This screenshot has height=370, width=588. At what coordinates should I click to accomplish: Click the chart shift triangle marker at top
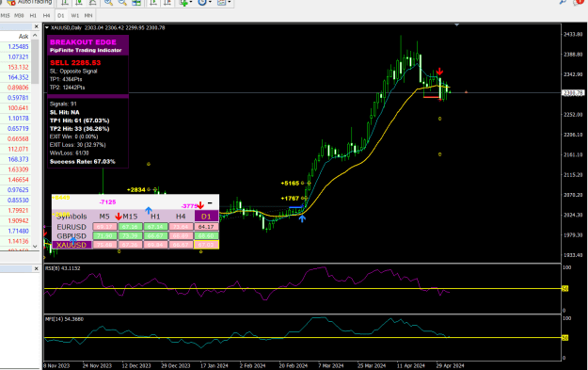[x=456, y=24]
